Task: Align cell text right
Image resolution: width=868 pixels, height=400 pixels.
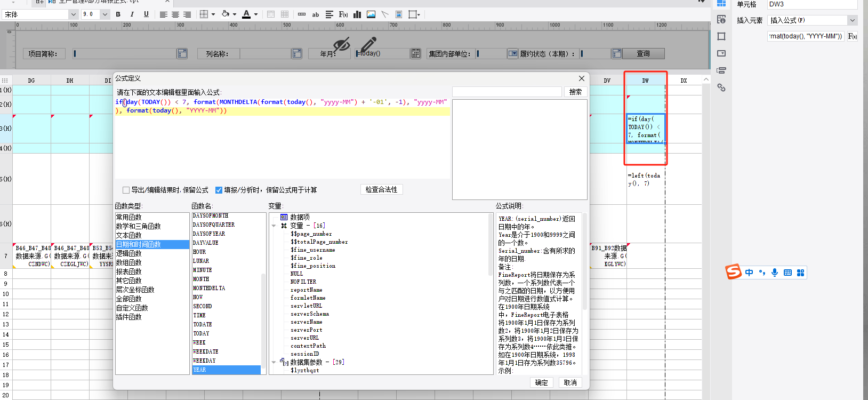Action: click(187, 14)
